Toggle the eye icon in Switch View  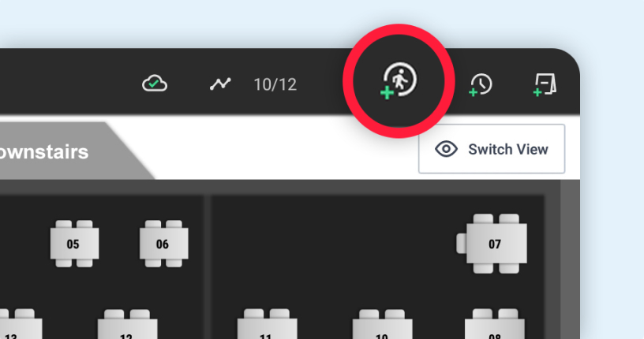446,149
